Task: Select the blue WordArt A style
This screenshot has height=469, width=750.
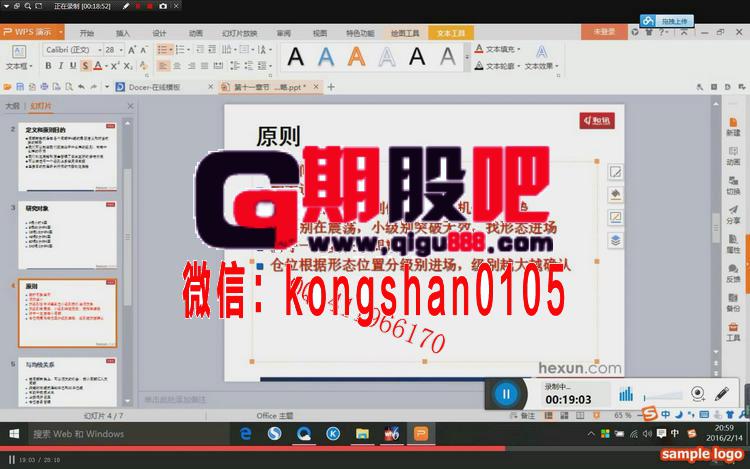Action: (x=326, y=56)
